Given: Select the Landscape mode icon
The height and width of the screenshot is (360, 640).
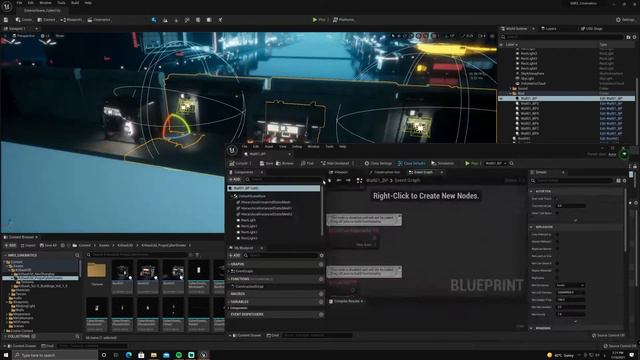Looking at the screenshot, I should pyautogui.click(x=165, y=20).
